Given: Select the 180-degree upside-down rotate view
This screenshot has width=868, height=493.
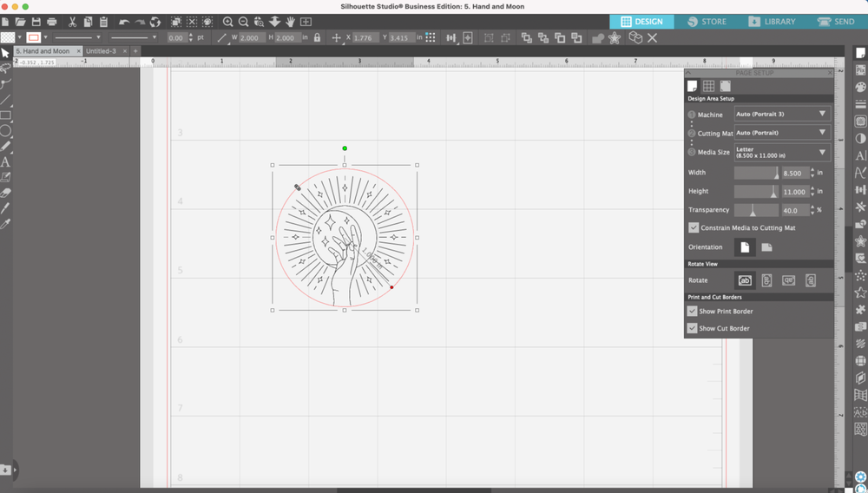Looking at the screenshot, I should pos(789,280).
